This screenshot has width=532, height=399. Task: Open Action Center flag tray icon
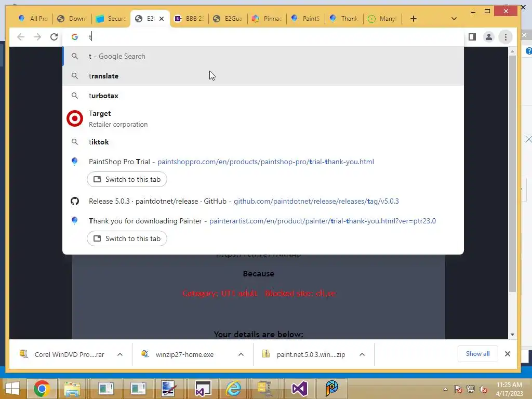tap(458, 389)
